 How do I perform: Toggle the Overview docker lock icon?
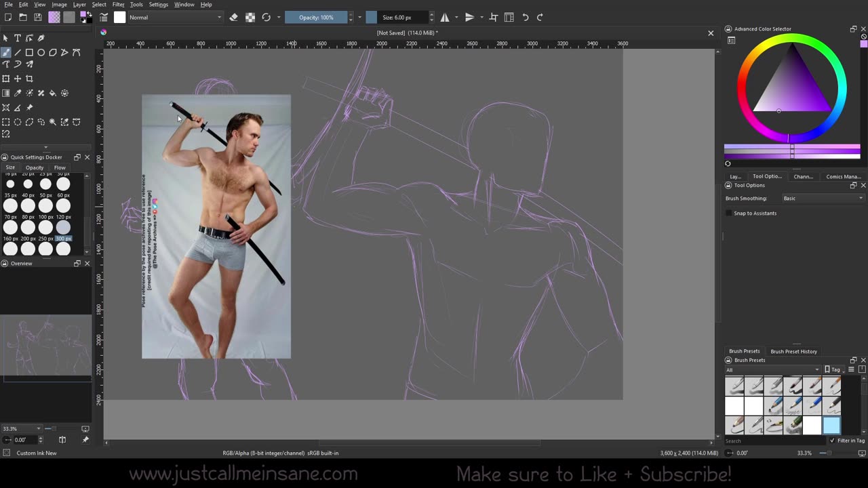pos(5,263)
